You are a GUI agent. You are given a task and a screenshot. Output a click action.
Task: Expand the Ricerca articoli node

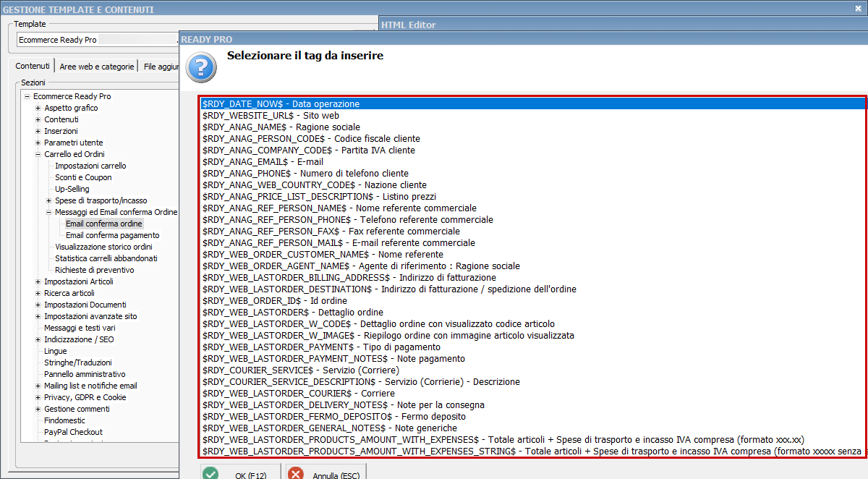pyautogui.click(x=38, y=293)
